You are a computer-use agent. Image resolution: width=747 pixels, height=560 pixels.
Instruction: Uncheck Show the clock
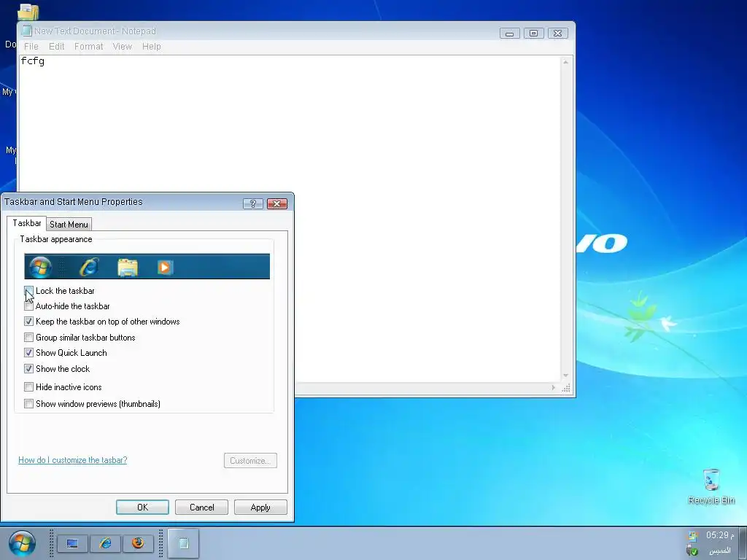click(28, 368)
